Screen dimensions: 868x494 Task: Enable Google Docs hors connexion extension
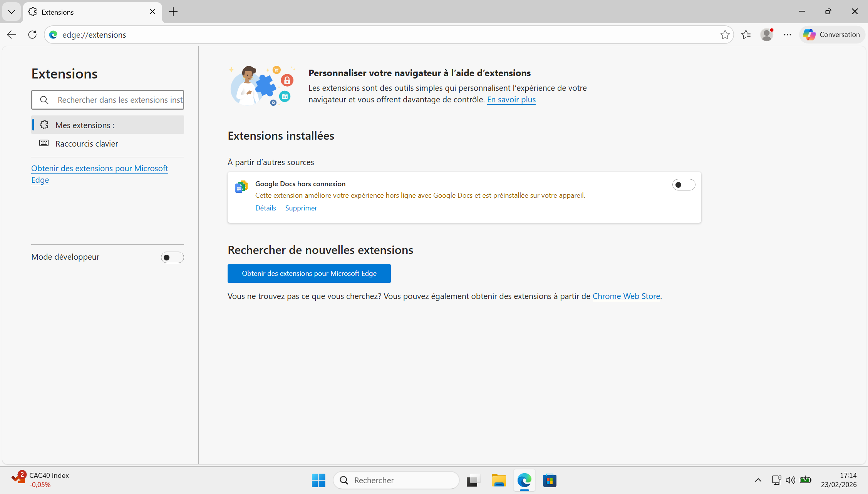684,185
